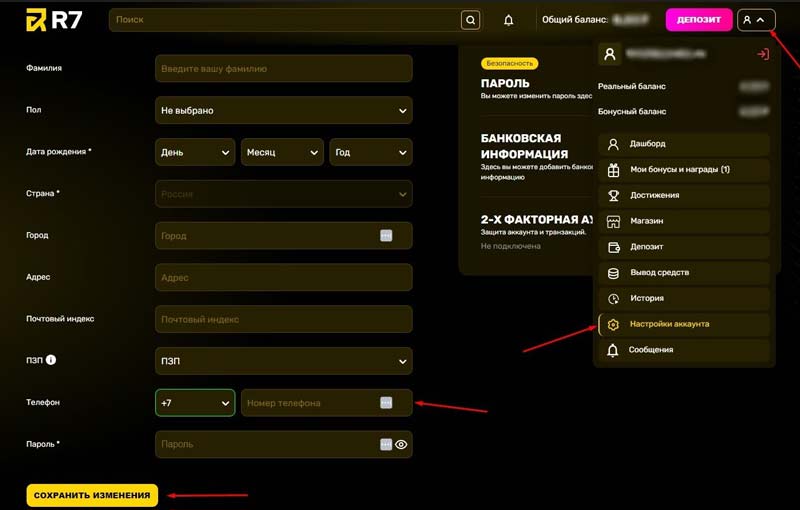The height and width of the screenshot is (510, 800).
Task: Click the ПЭП info icon
Action: coord(51,360)
